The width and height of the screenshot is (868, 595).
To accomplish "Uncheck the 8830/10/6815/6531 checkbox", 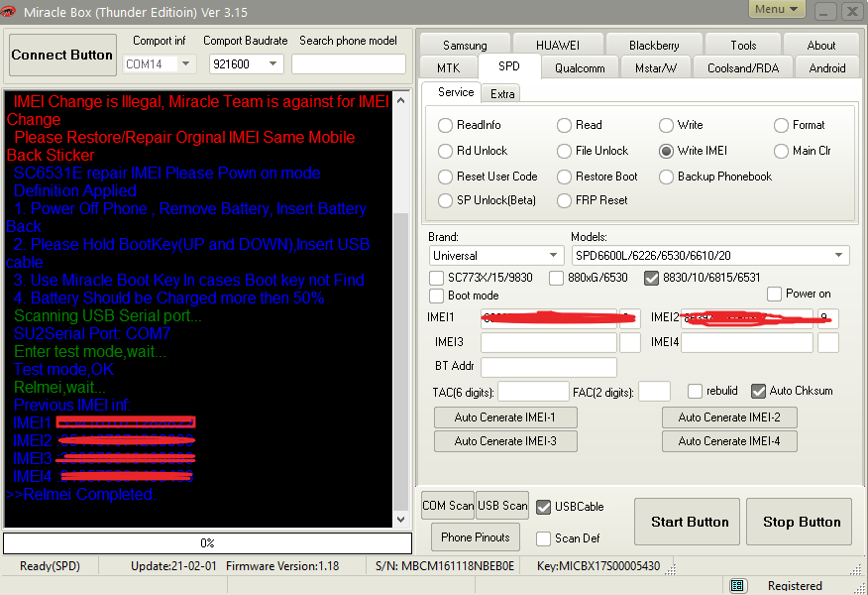I will [x=652, y=278].
